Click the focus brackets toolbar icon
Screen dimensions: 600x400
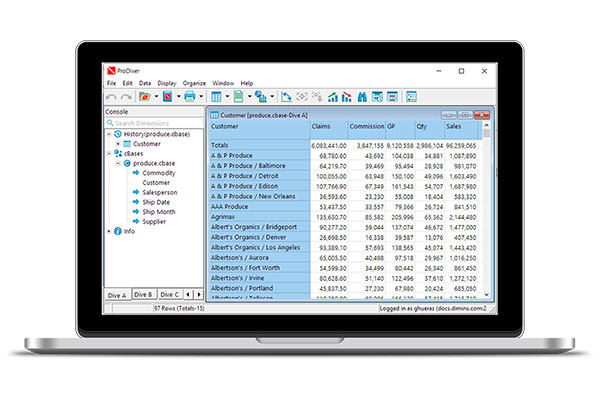coord(302,96)
